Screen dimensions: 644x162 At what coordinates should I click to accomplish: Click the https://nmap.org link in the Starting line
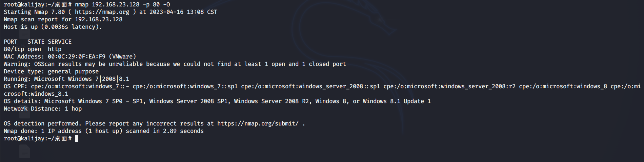[x=102, y=12]
